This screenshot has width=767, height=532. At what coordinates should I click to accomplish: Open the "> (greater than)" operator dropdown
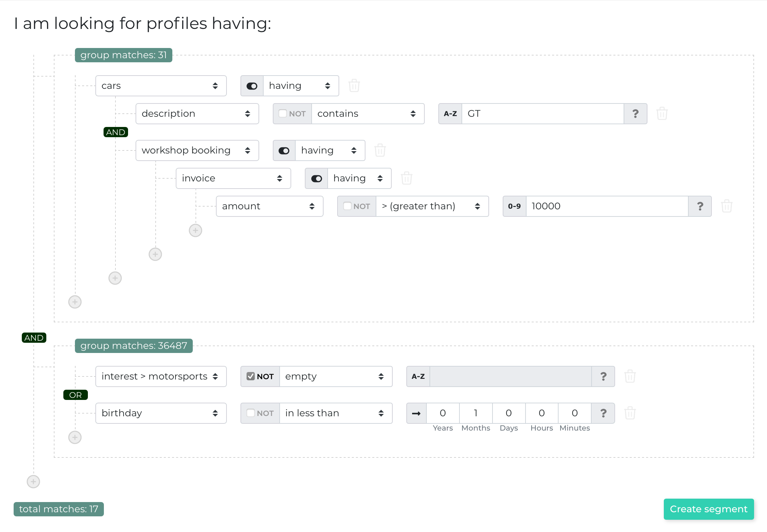pyautogui.click(x=432, y=206)
